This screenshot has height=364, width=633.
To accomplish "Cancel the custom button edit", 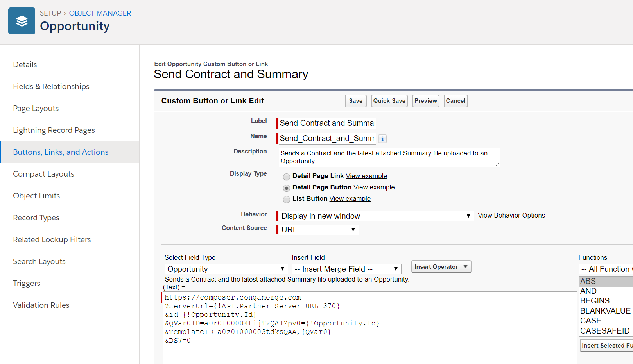I will (455, 101).
